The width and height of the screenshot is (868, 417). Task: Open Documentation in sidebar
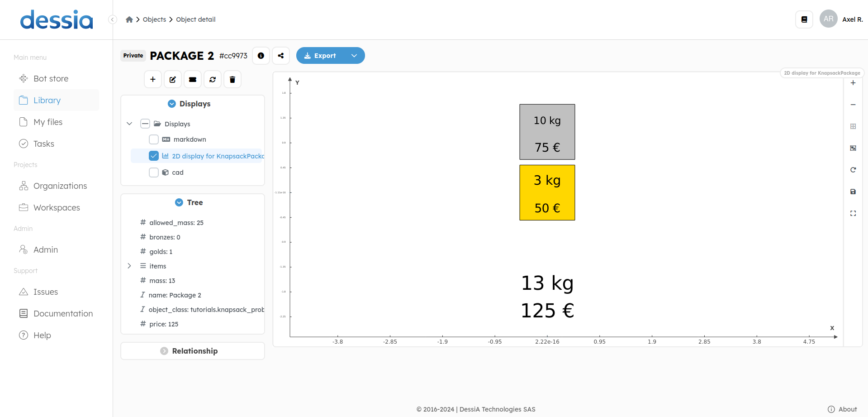click(57, 314)
